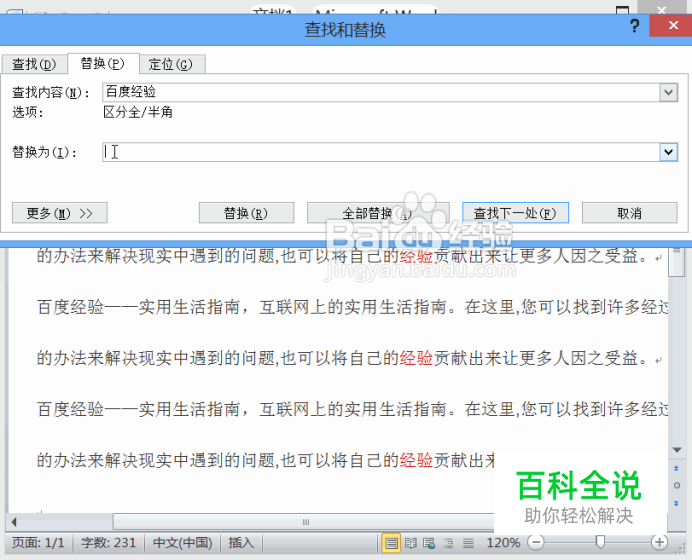The width and height of the screenshot is (692, 560).
Task: Click the zoom slider handle
Action: (x=600, y=541)
